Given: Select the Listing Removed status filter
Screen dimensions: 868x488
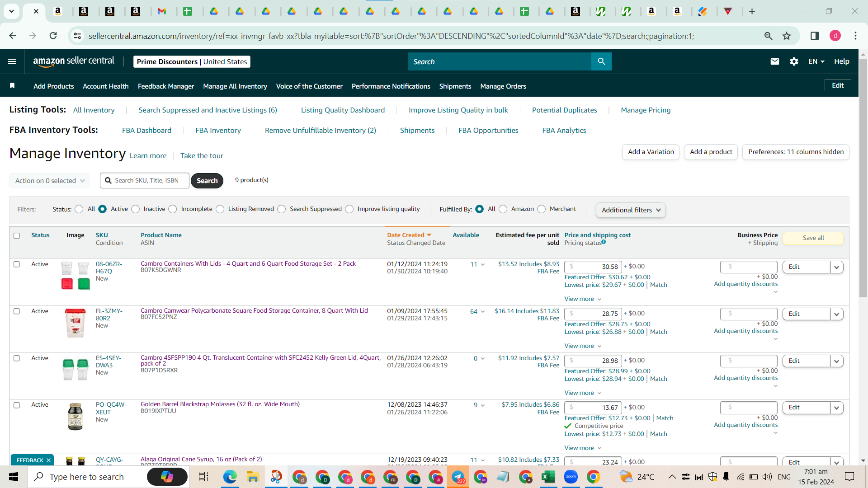Looking at the screenshot, I should point(220,209).
